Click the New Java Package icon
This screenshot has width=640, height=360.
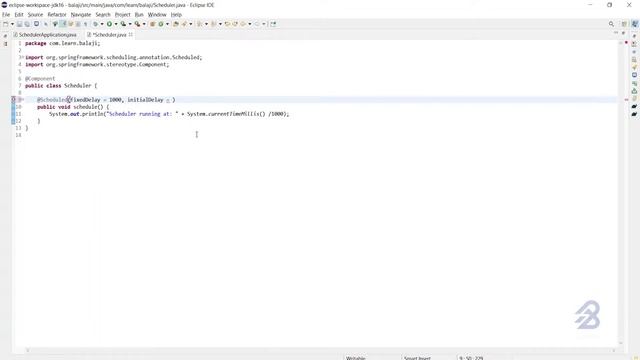point(152,24)
